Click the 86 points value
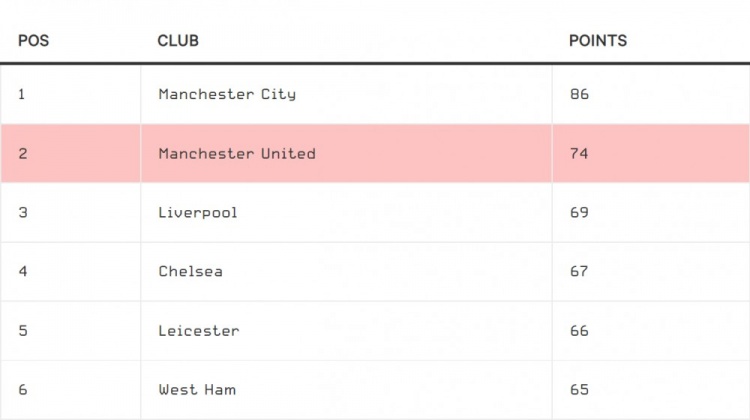 pos(579,94)
